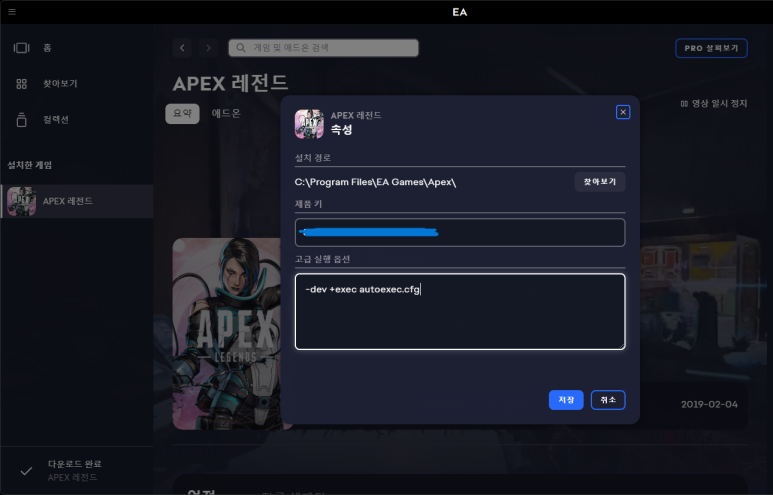Click the back navigation arrow
Viewport: 773px width, 495px height.
tap(182, 48)
